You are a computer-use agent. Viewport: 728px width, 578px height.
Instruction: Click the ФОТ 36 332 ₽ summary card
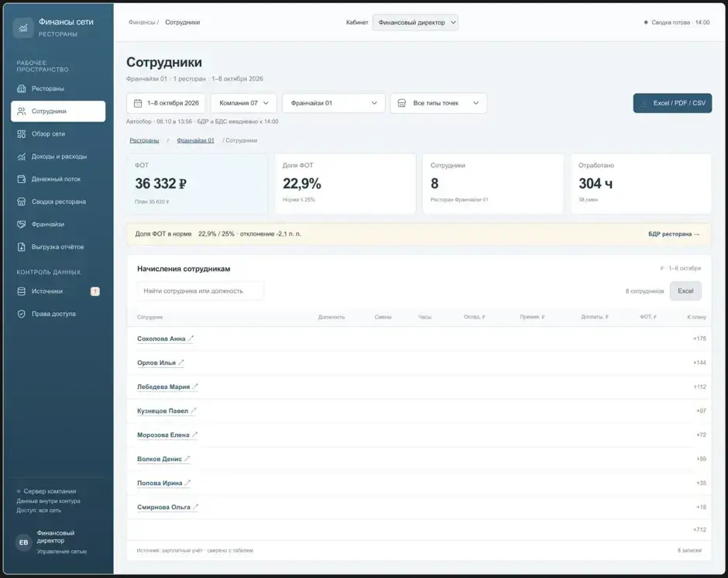197,184
